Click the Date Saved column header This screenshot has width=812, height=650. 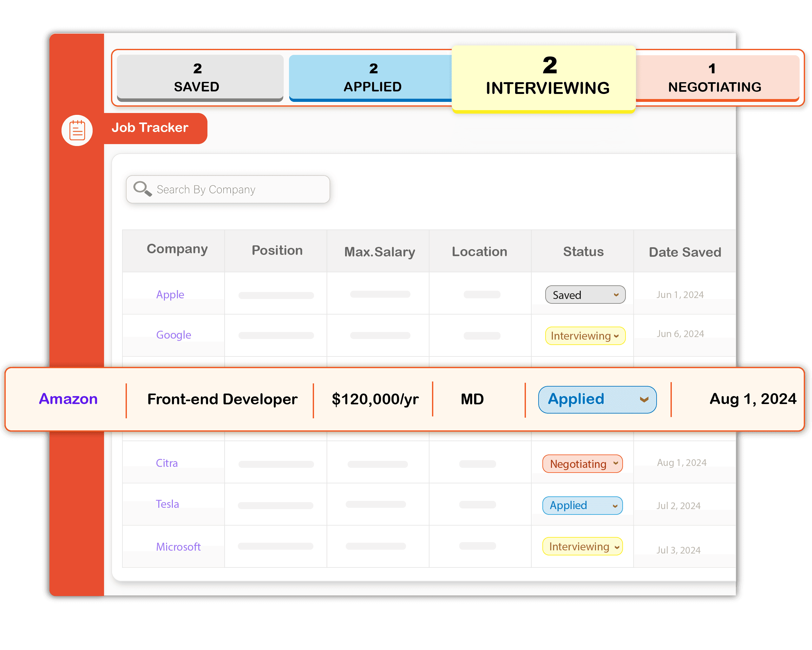pyautogui.click(x=685, y=252)
